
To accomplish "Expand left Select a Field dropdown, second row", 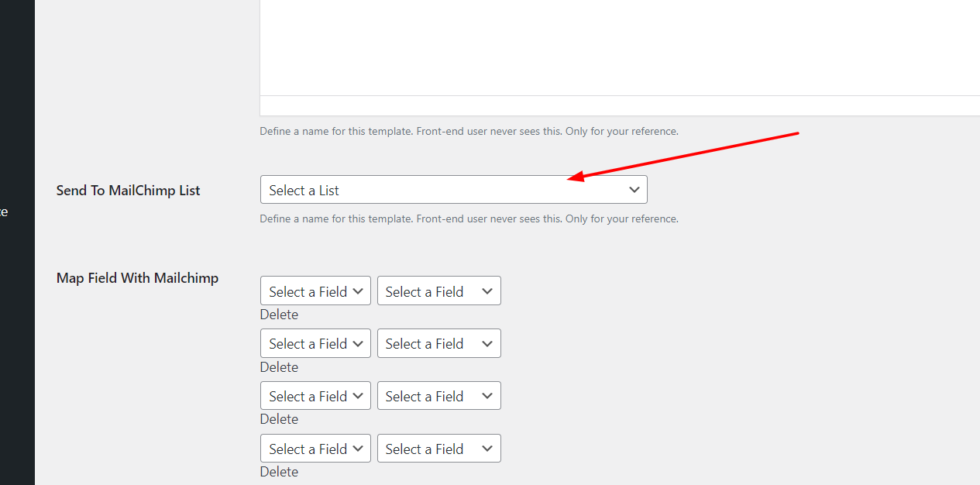I will (x=315, y=343).
